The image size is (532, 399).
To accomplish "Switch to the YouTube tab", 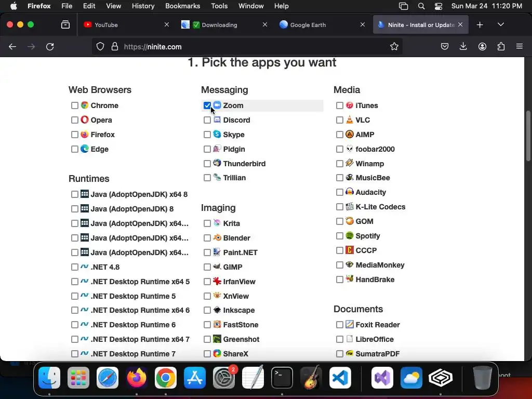I will click(126, 24).
